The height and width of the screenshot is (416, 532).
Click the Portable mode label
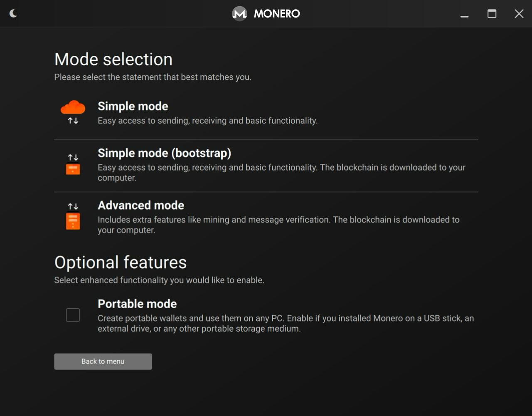click(x=137, y=304)
